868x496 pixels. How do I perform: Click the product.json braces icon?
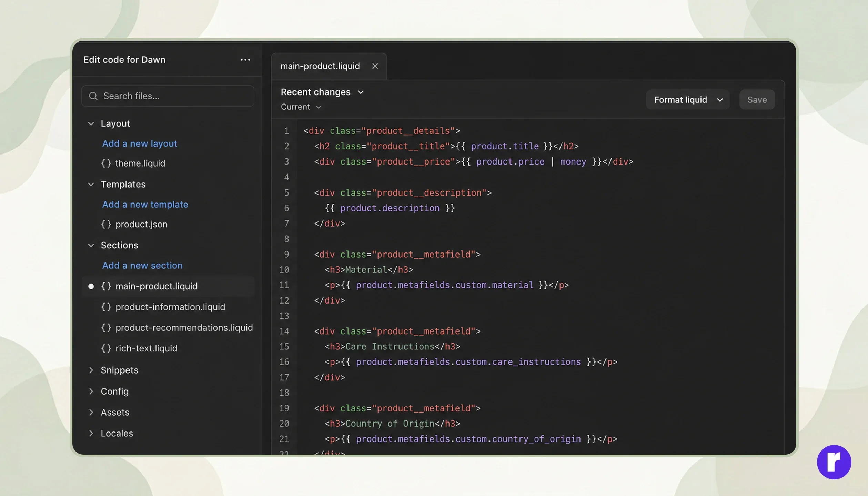[106, 224]
